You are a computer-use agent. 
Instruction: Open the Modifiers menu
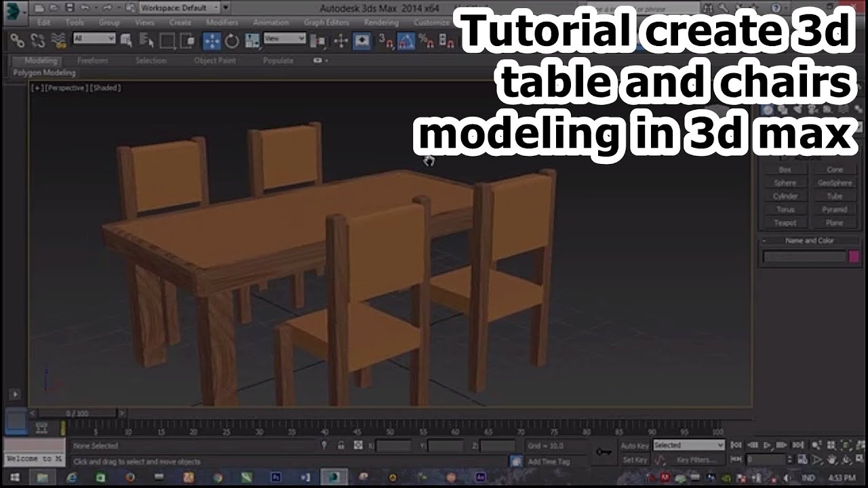[222, 22]
